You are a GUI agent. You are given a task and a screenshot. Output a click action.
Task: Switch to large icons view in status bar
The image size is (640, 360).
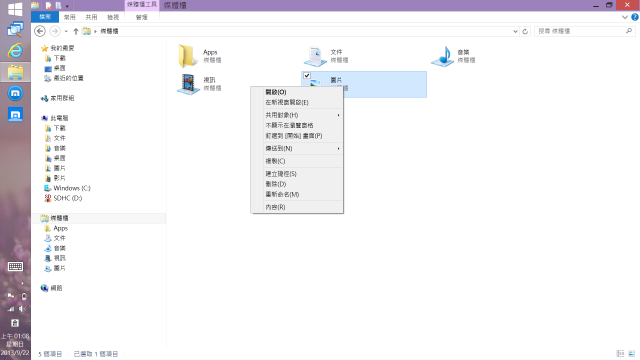point(631,353)
